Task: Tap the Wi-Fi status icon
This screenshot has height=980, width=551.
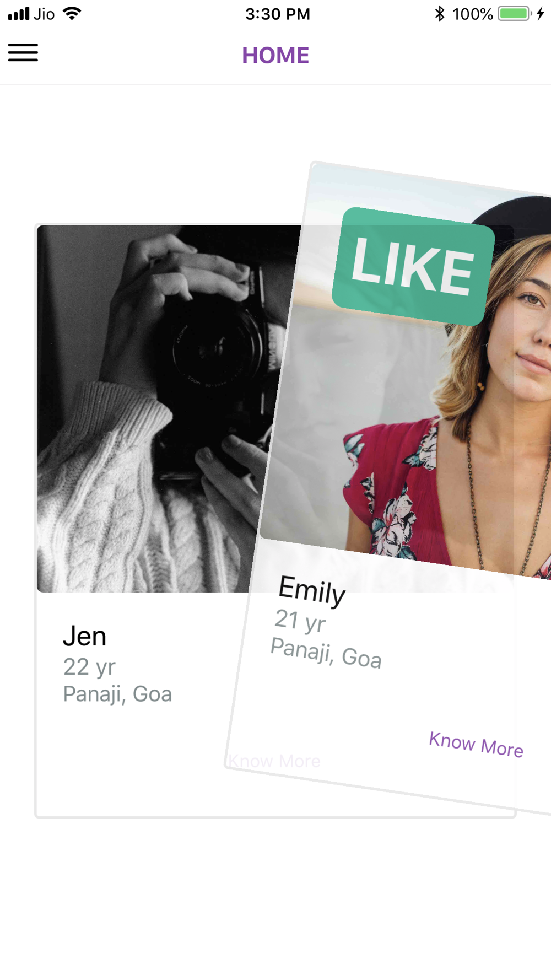Action: [x=72, y=13]
